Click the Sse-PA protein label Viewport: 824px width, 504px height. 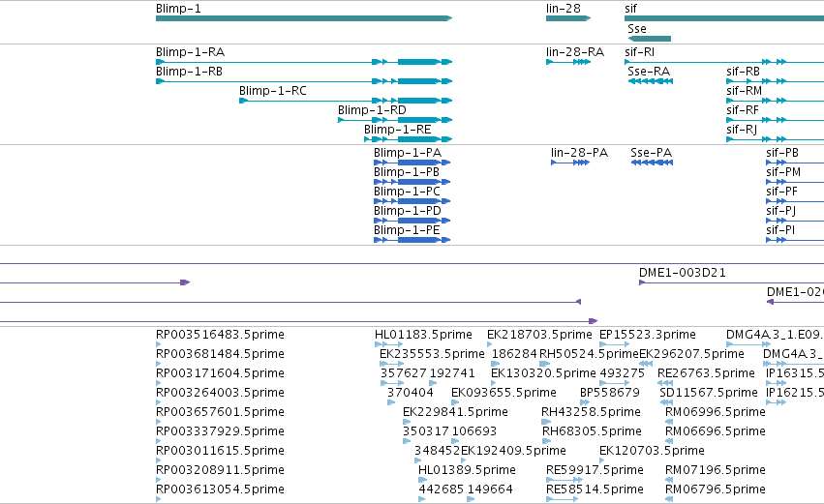(651, 153)
